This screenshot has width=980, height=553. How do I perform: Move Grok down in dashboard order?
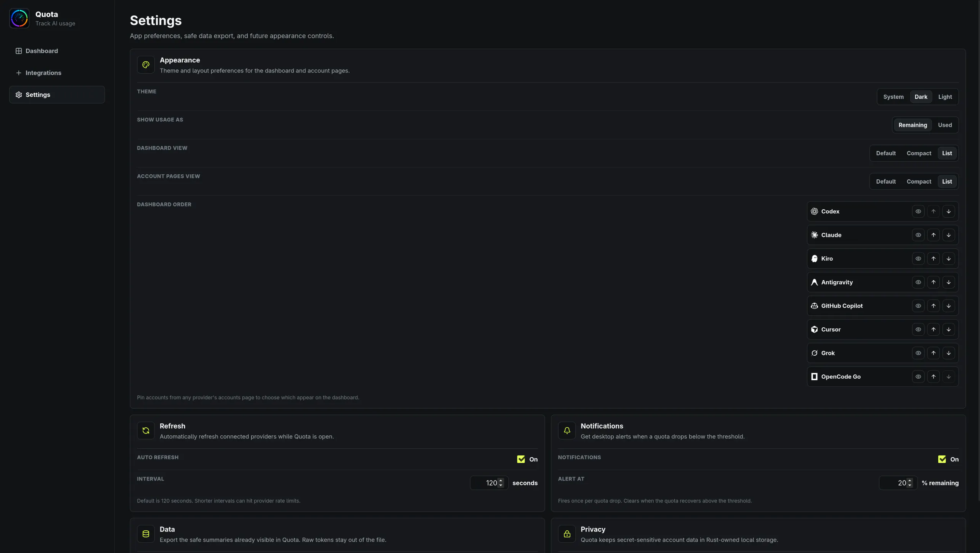(948, 353)
